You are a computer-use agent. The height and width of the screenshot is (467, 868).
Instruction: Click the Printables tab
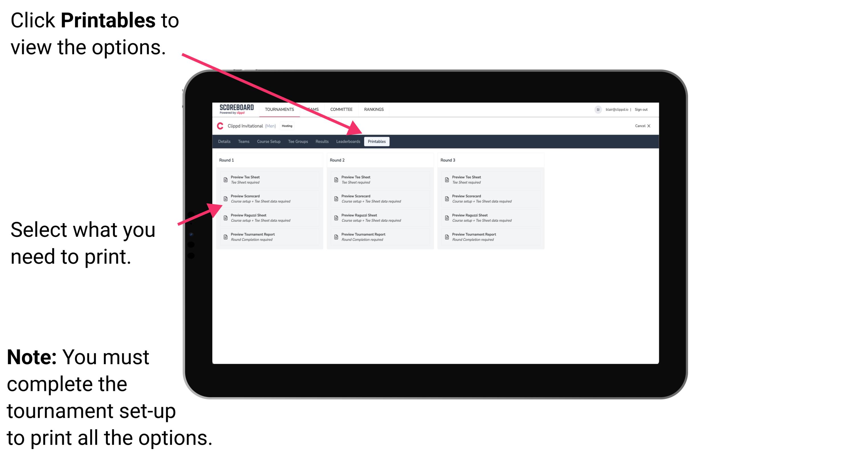point(376,142)
